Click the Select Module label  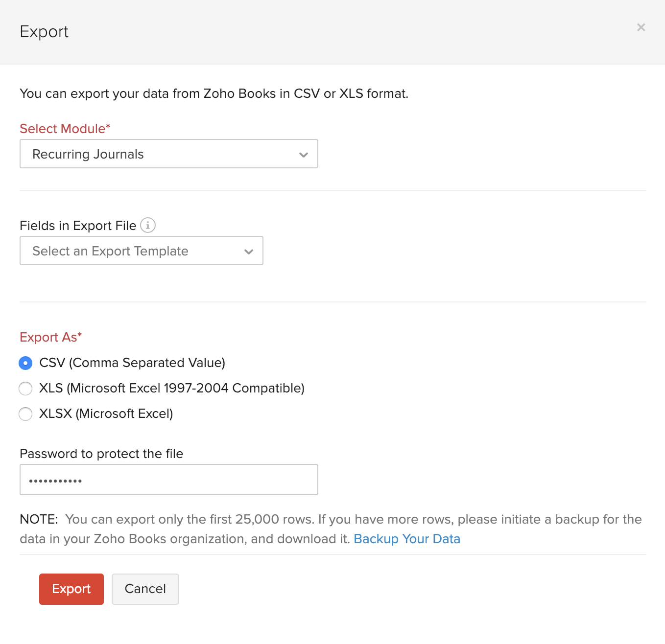64,128
